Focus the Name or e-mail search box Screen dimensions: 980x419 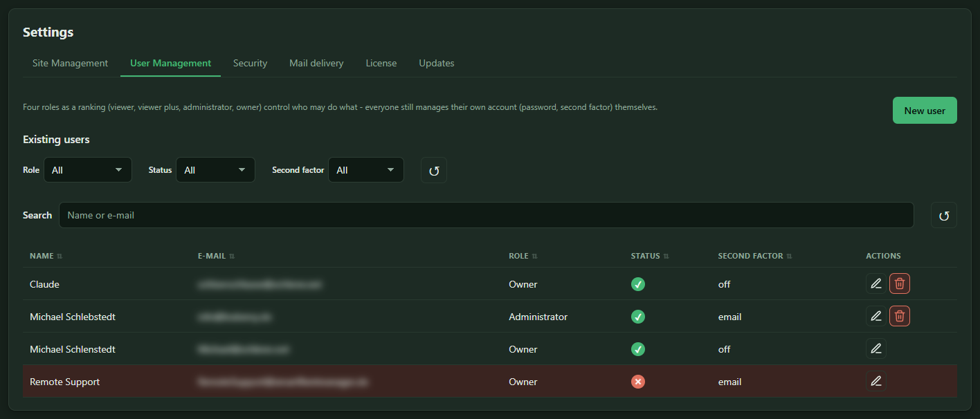pos(487,215)
